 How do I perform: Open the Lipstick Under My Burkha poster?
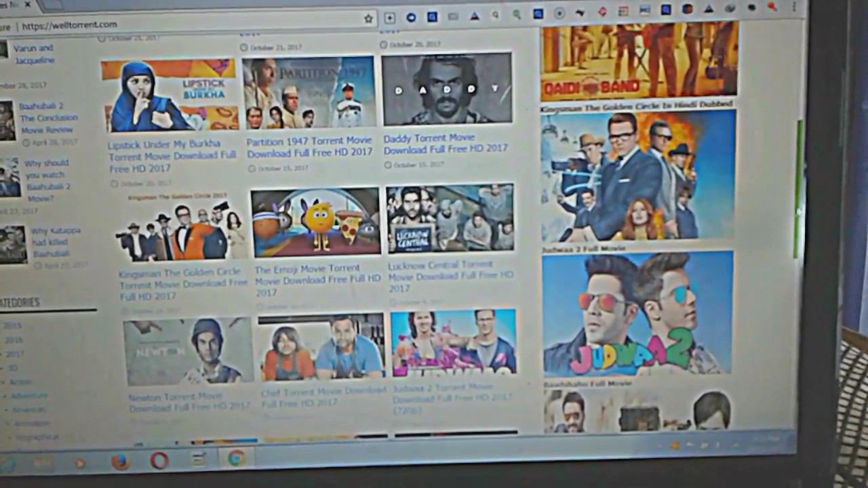(169, 95)
